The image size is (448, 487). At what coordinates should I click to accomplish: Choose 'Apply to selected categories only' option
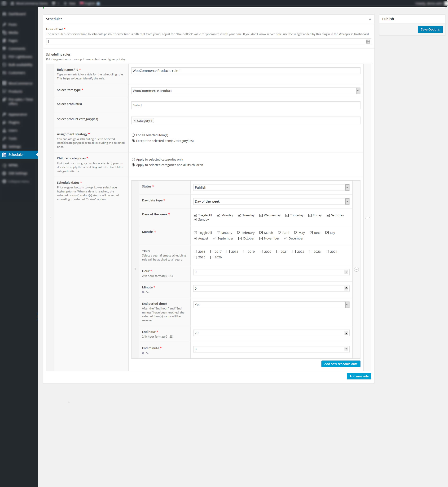pyautogui.click(x=133, y=159)
